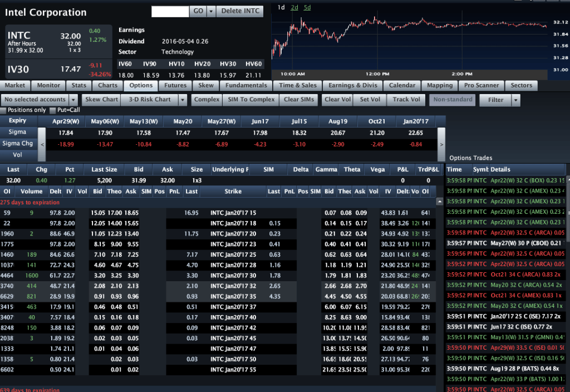Image resolution: width=570 pixels, height=392 pixels.
Task: Toggle the Positions only checkbox
Action: [4, 110]
